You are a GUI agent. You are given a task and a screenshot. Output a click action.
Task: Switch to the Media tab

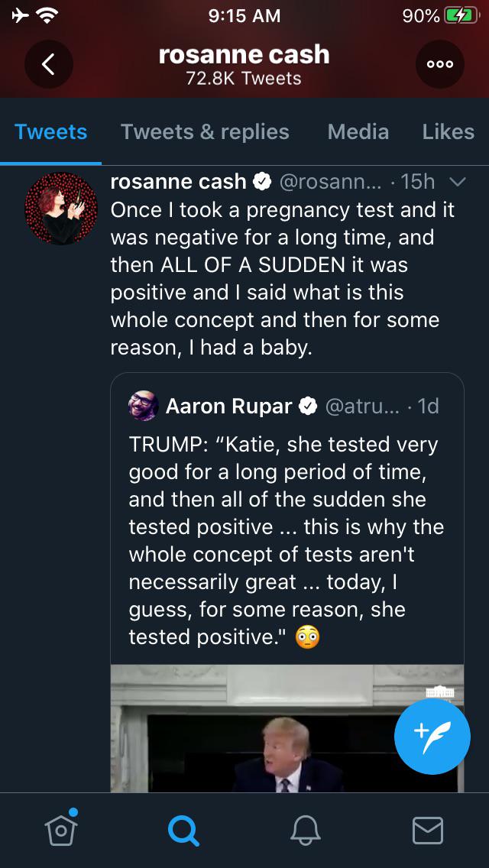[x=358, y=131]
